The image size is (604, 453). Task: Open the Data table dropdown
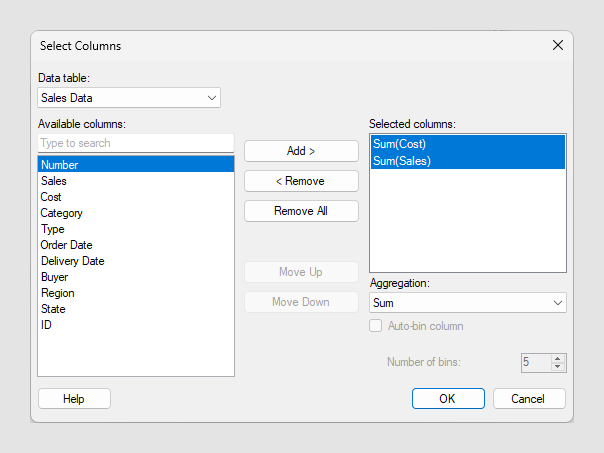click(129, 98)
